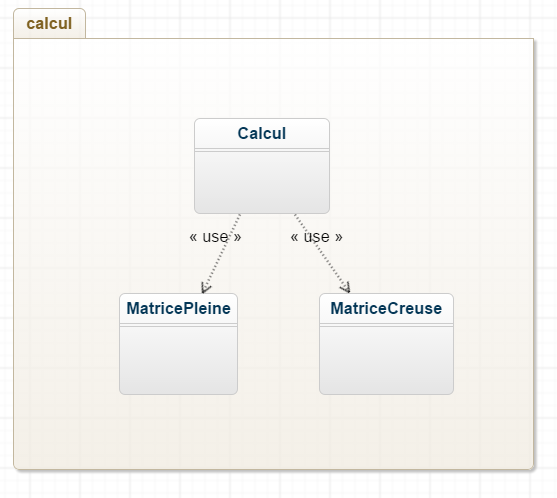
Task: Click the compartment divider in MatricePleine class
Action: tap(178, 325)
